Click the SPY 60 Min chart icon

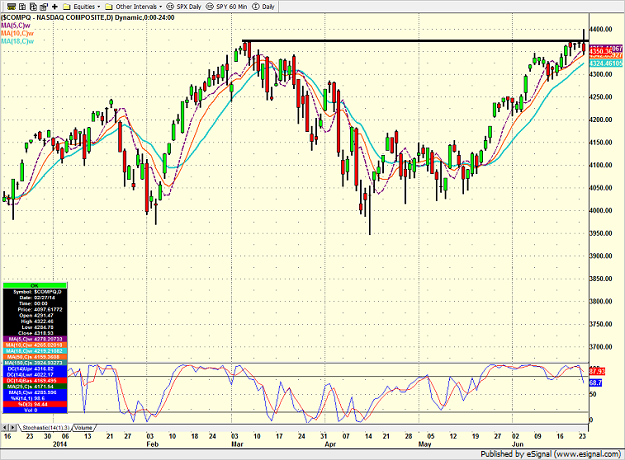tap(210, 7)
